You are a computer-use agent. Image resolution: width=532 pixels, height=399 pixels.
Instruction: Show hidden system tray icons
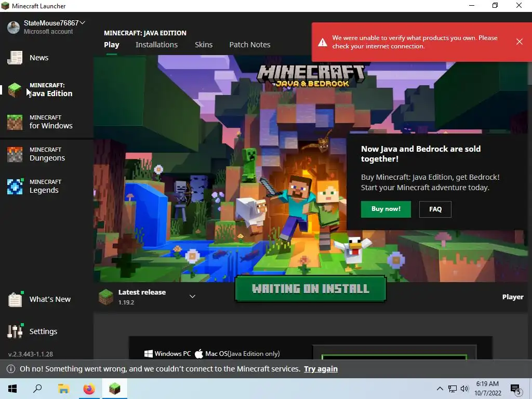(440, 389)
